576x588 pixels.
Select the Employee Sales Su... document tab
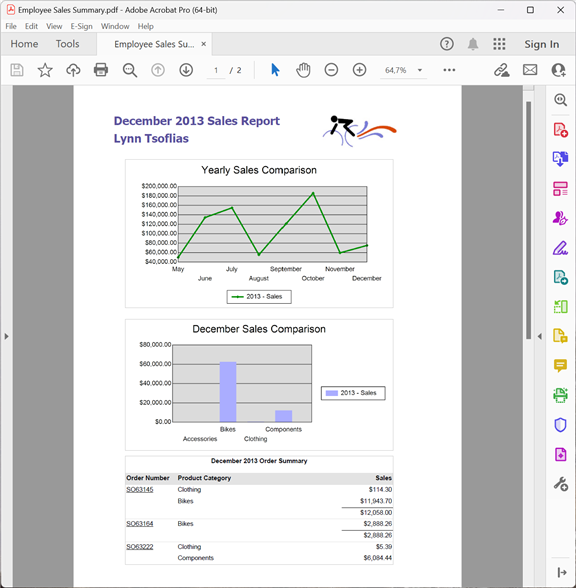[154, 44]
